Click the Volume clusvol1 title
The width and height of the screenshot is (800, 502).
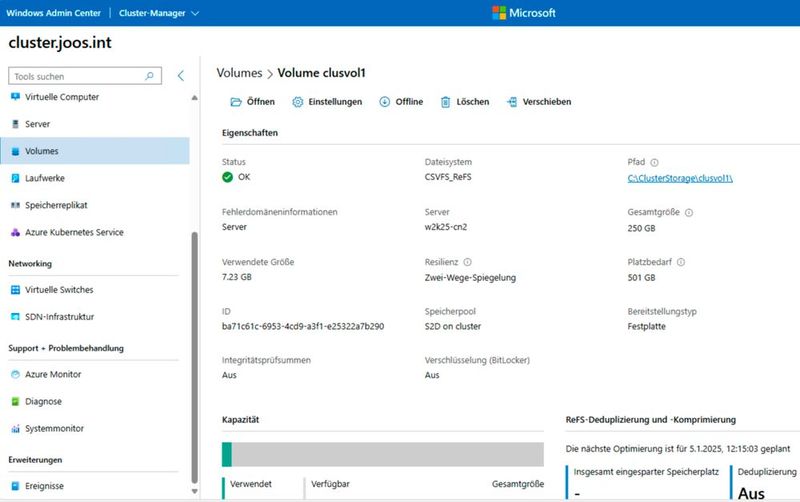pyautogui.click(x=321, y=73)
